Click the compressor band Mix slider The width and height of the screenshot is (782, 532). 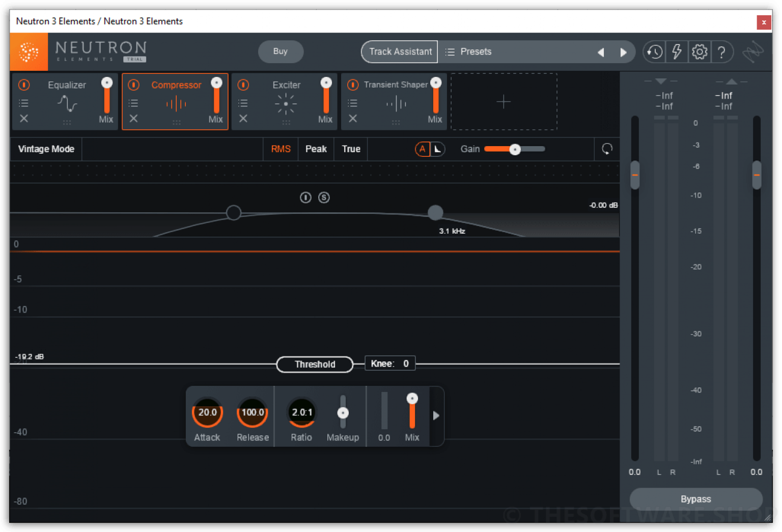pos(412,410)
